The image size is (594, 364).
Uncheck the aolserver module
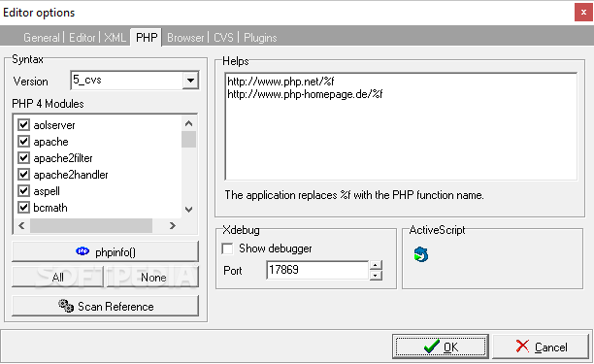(x=24, y=125)
